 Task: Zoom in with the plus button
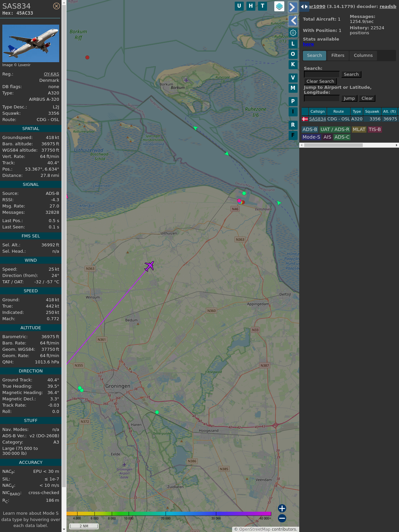(282, 508)
